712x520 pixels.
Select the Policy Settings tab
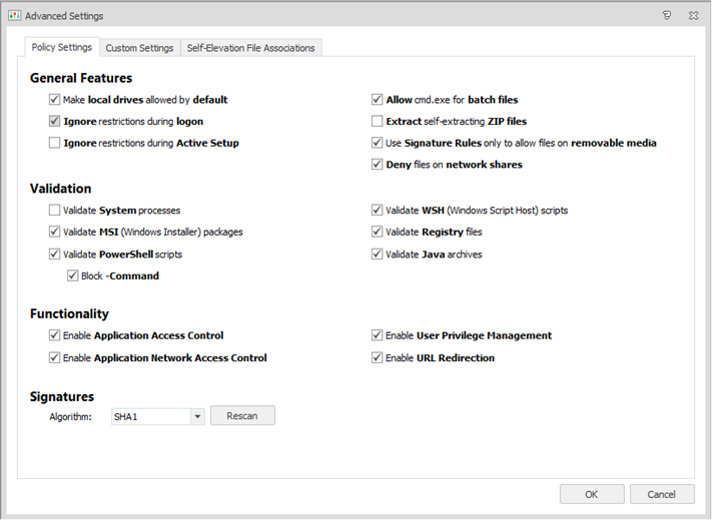click(x=62, y=47)
